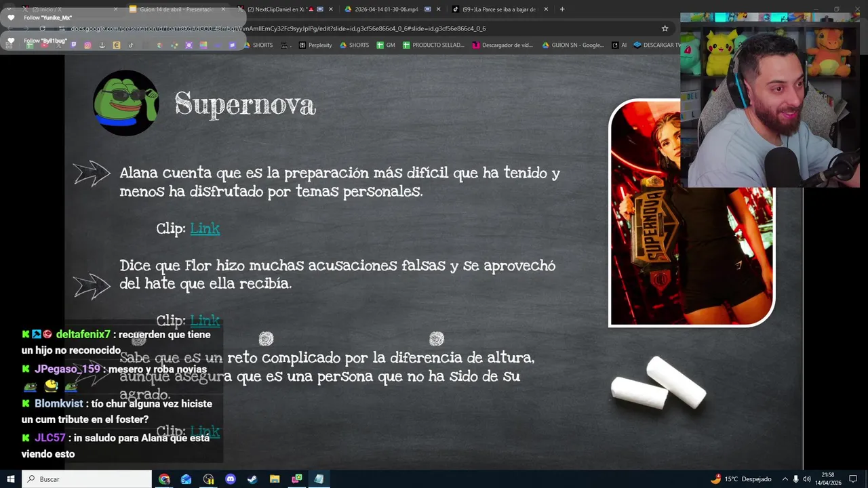
Task: Reload the page
Action: pyautogui.click(x=42, y=28)
